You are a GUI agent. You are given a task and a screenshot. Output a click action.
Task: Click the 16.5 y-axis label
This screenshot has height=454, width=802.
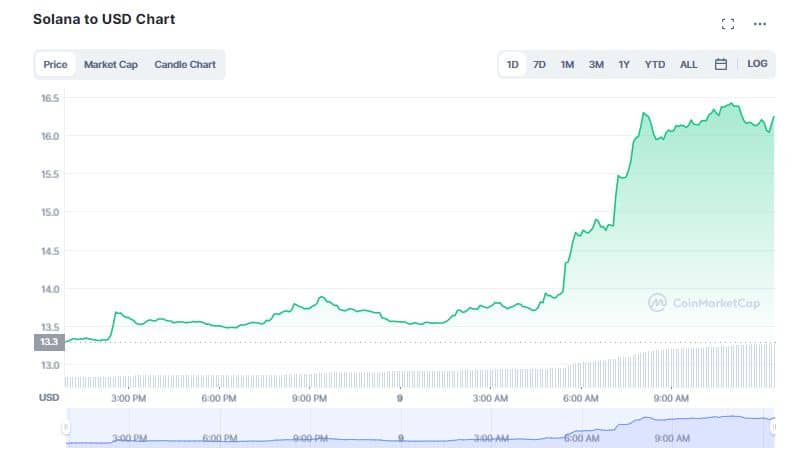click(x=50, y=98)
